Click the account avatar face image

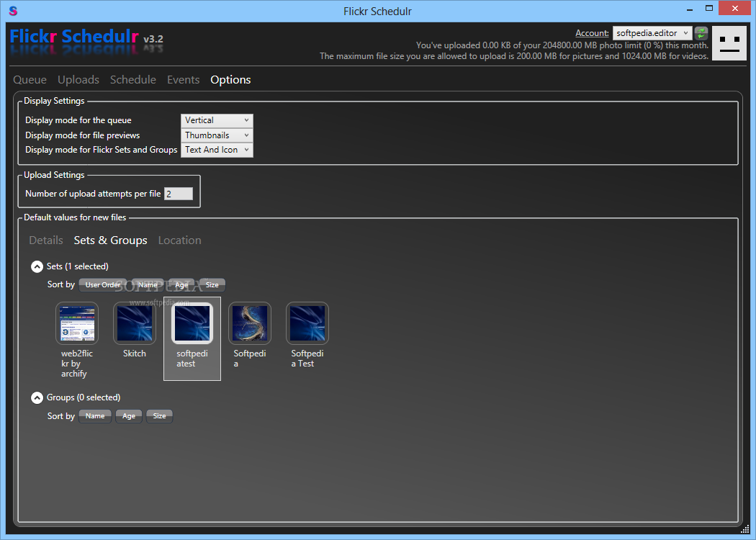pos(729,43)
